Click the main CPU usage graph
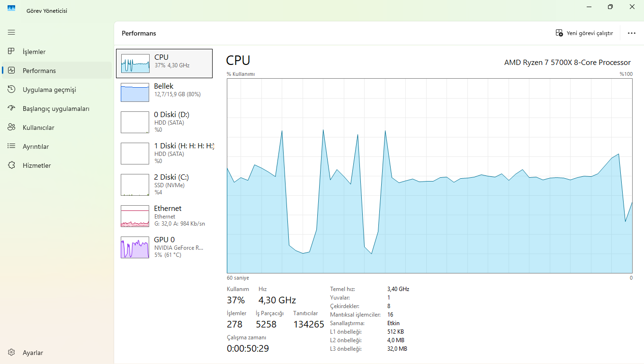The width and height of the screenshot is (644, 364). tap(429, 176)
